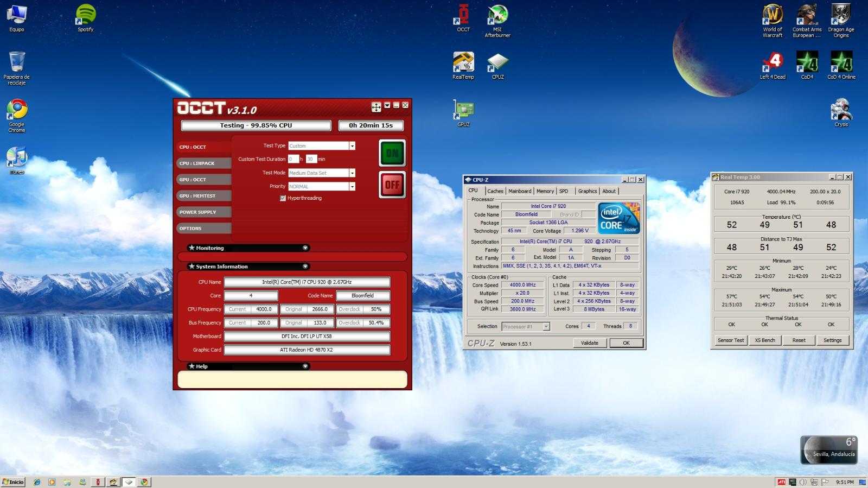Open the CoD 4 Online shortcut
Viewport: 868px width, 488px height.
point(841,66)
